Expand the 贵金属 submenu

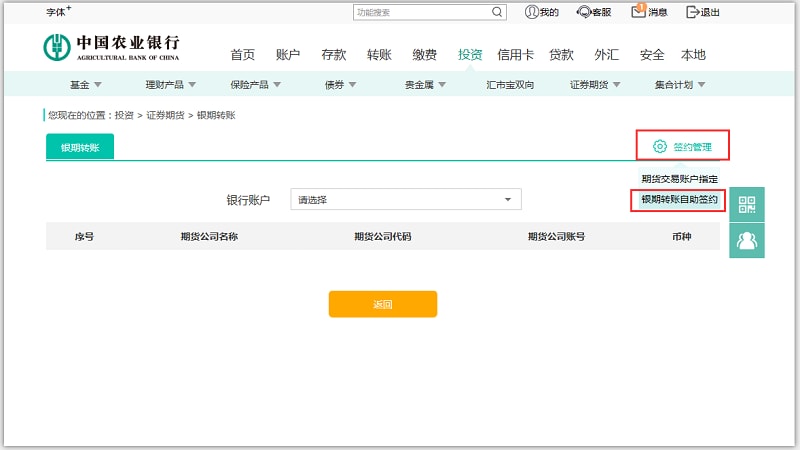tap(426, 85)
